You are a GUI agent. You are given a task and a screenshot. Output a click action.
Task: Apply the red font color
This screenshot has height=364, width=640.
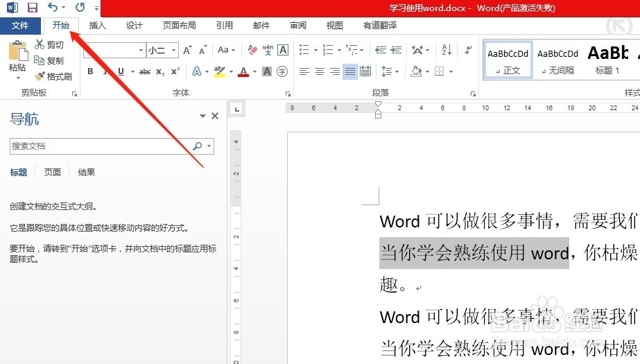(243, 72)
